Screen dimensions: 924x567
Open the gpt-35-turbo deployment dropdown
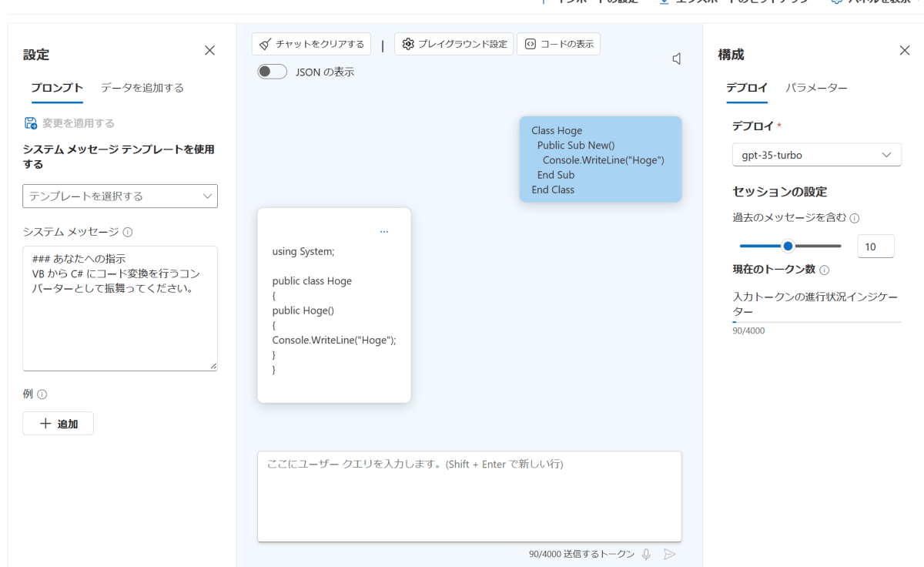point(817,155)
